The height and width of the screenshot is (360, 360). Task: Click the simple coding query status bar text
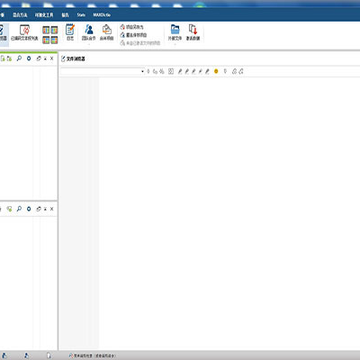pyautogui.click(x=95, y=356)
